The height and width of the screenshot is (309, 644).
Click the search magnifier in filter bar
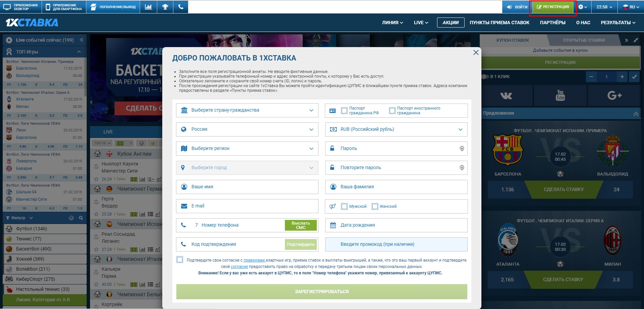[81, 218]
